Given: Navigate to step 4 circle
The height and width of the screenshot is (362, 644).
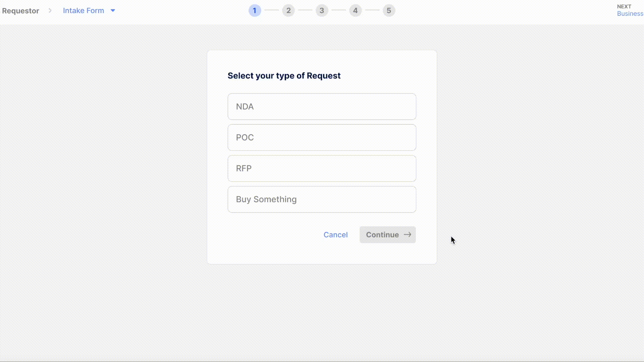Looking at the screenshot, I should [355, 10].
